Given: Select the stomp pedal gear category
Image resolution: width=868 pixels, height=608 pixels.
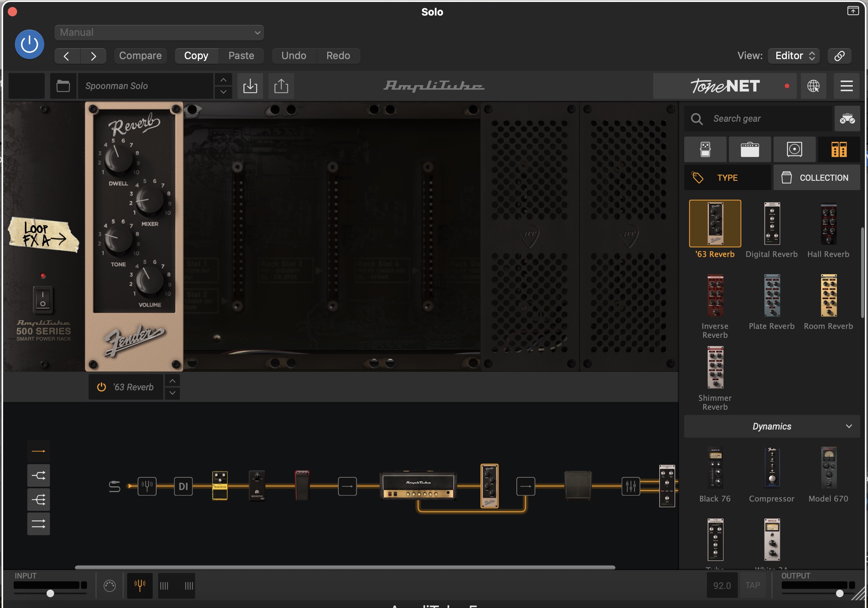Looking at the screenshot, I should point(705,149).
